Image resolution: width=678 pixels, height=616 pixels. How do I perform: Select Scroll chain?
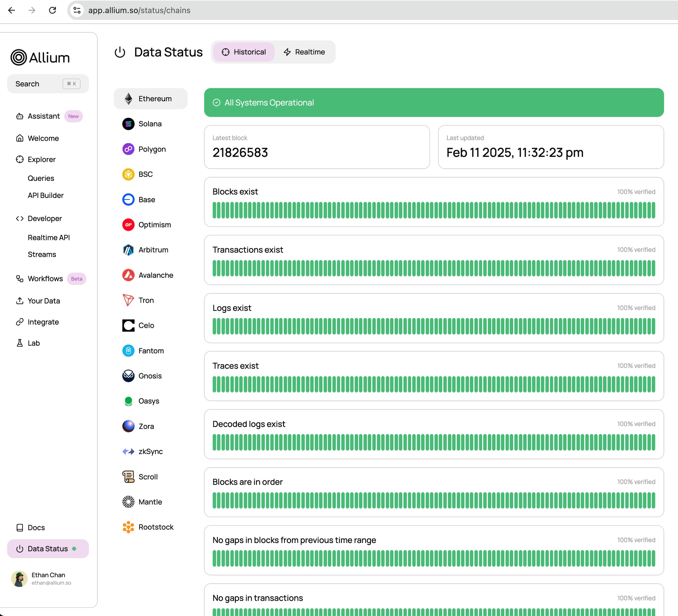150,477
